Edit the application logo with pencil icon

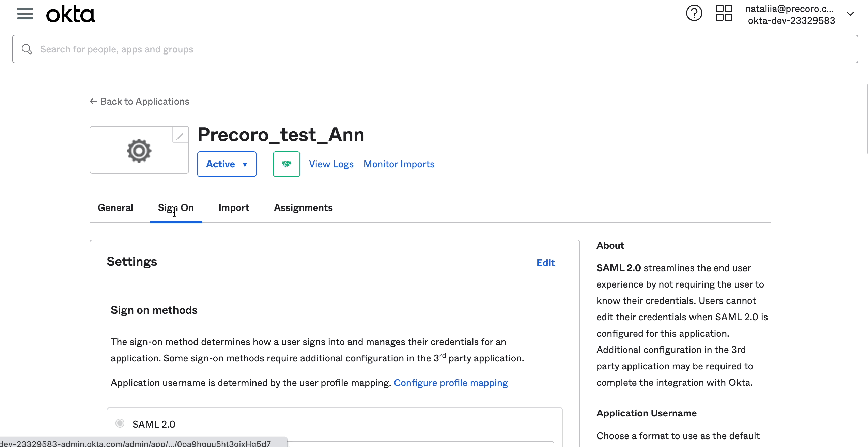180,136
